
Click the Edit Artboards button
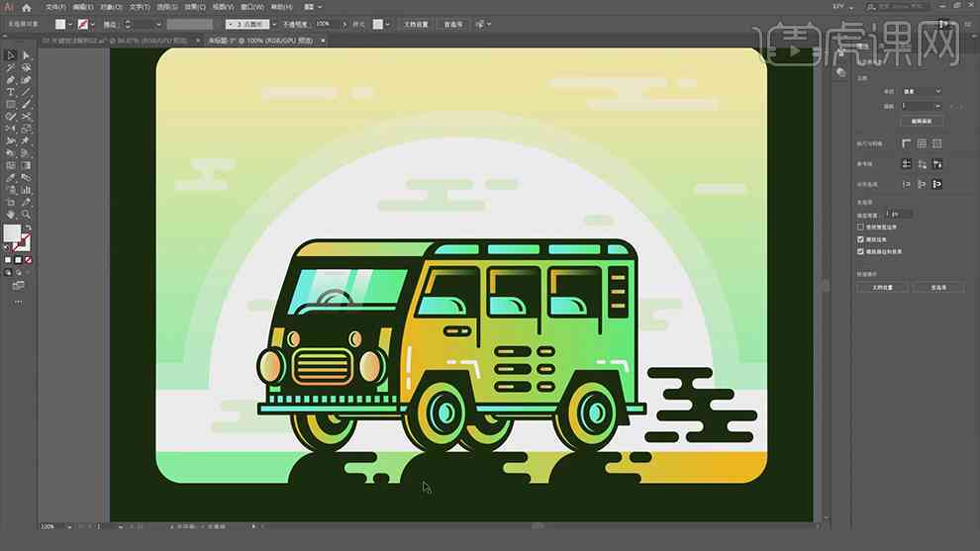click(x=922, y=122)
